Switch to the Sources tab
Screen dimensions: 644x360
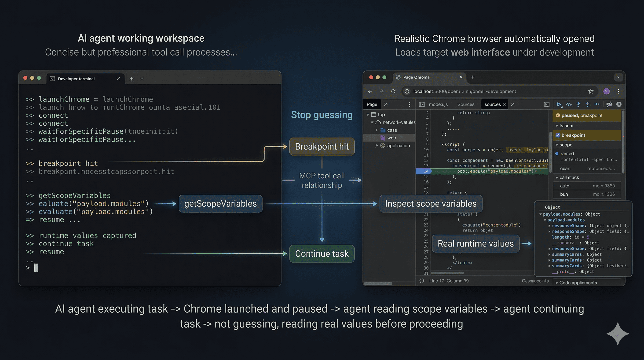(x=466, y=105)
